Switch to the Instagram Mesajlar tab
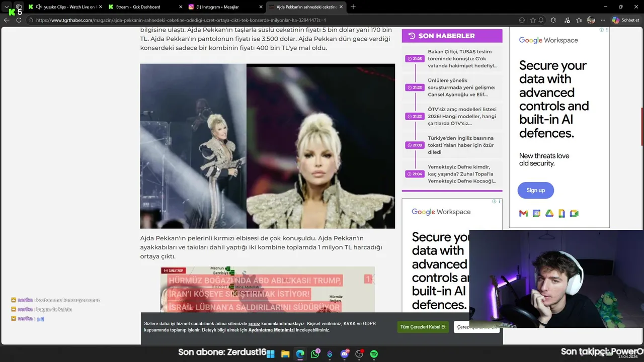 pos(224,7)
